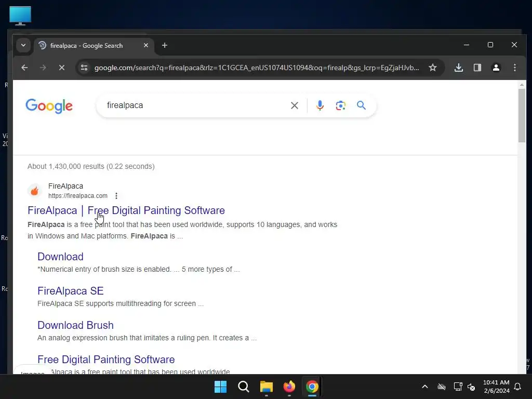The width and height of the screenshot is (532, 399).
Task: Click the Chrome taskbar icon
Action: pyautogui.click(x=312, y=387)
